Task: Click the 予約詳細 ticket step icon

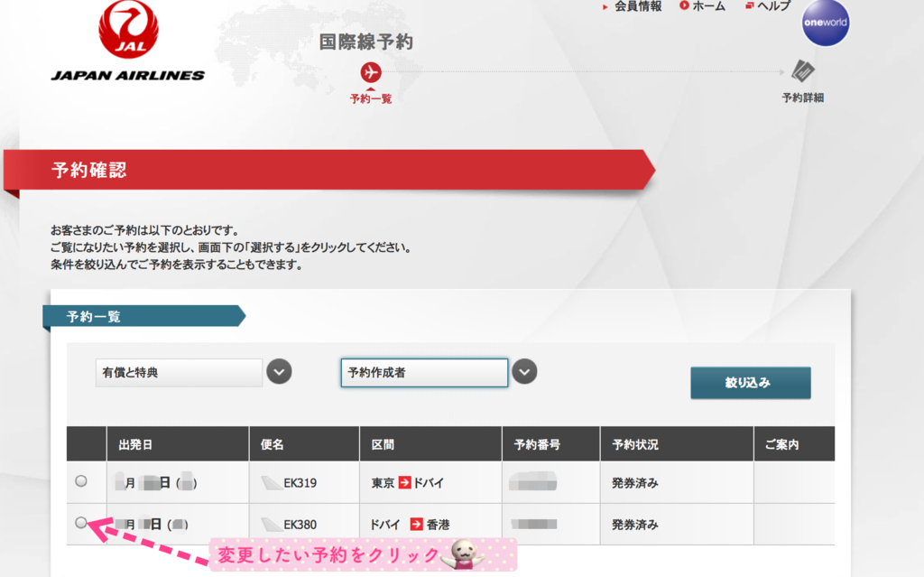Action: (802, 71)
